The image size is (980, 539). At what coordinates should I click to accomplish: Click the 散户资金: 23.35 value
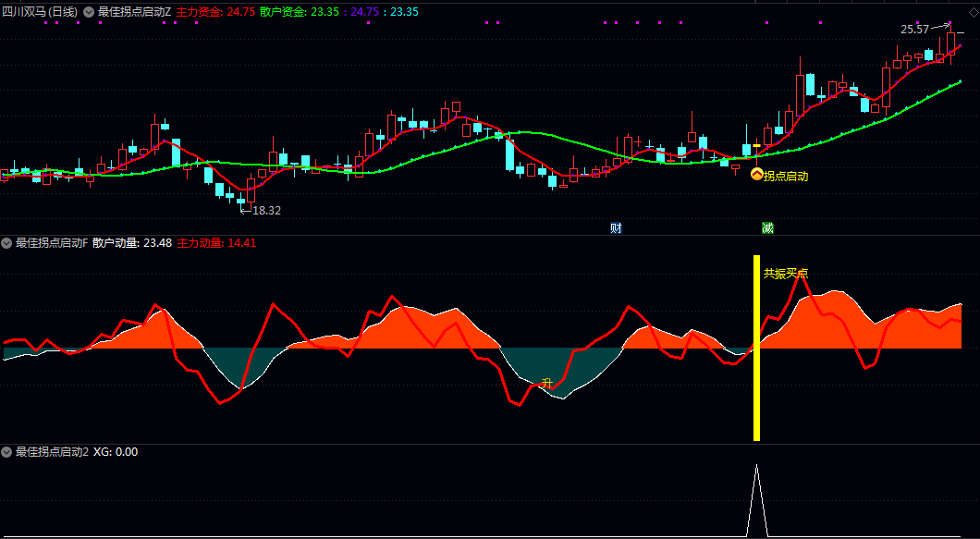point(300,11)
